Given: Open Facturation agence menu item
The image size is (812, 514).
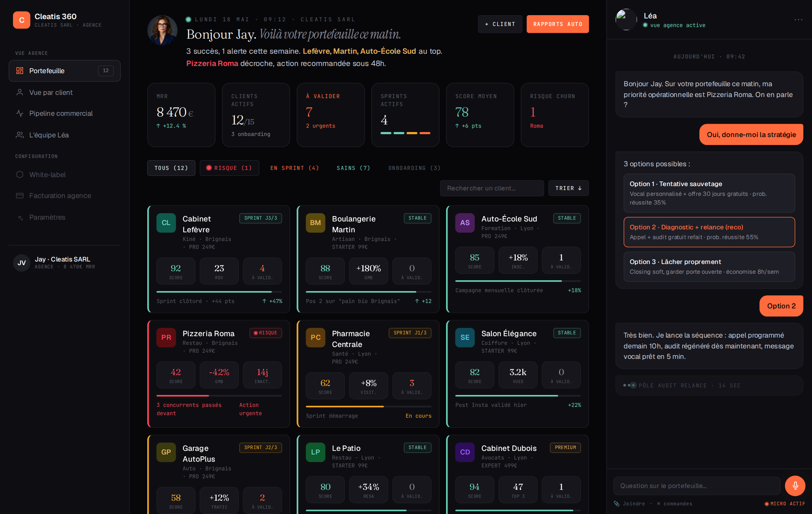Looking at the screenshot, I should click(65, 196).
